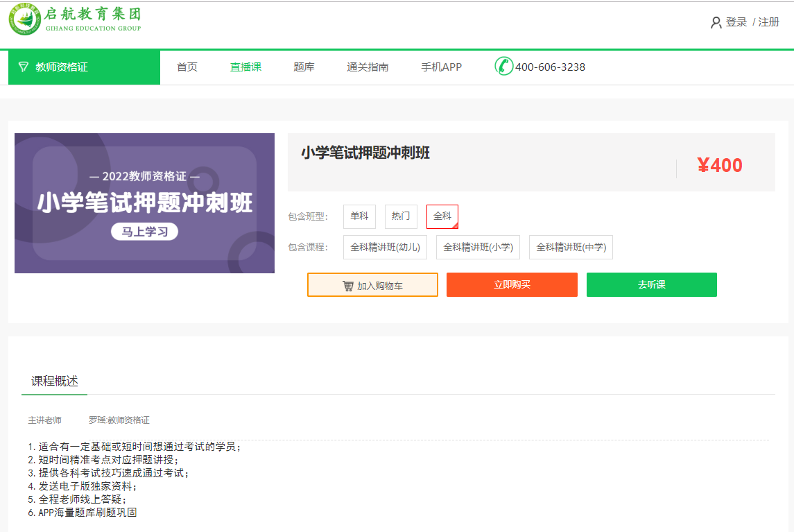The height and width of the screenshot is (532, 794).
Task: Go to the 直播课 navigation item
Action: click(x=245, y=67)
